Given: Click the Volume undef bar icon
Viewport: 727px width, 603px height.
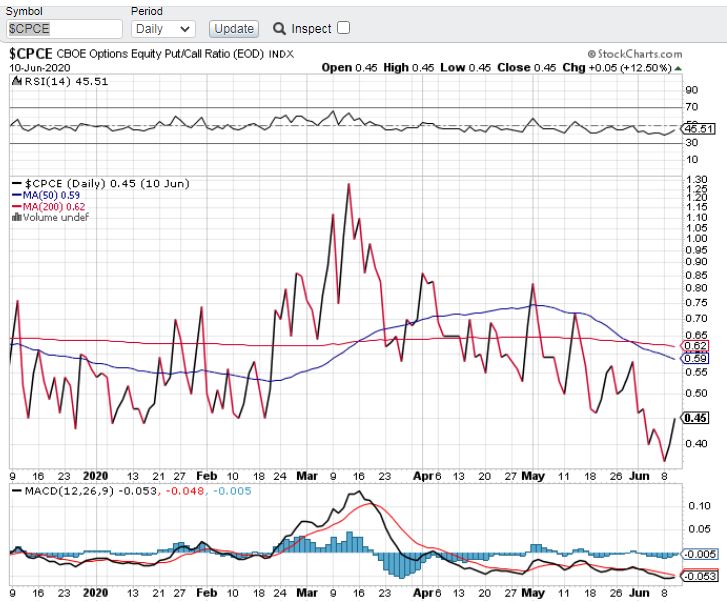Looking at the screenshot, I should point(17,217).
